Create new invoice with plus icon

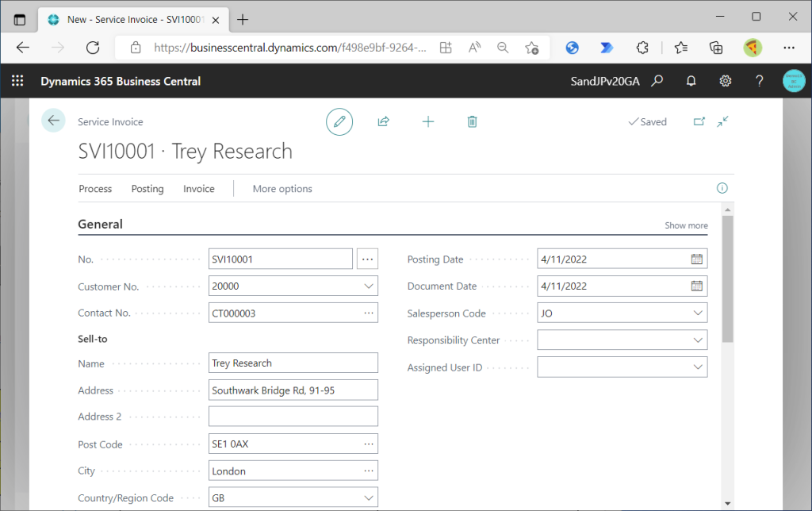point(428,121)
